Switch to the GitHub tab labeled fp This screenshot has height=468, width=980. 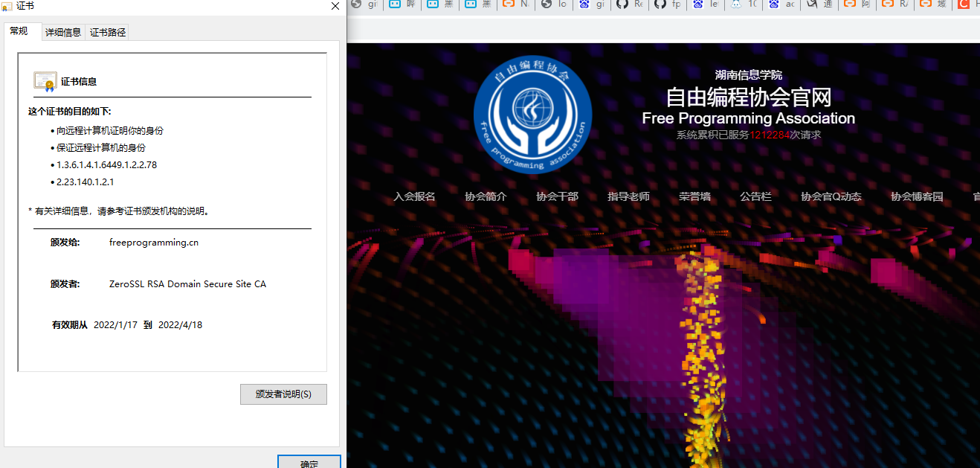pyautogui.click(x=669, y=4)
